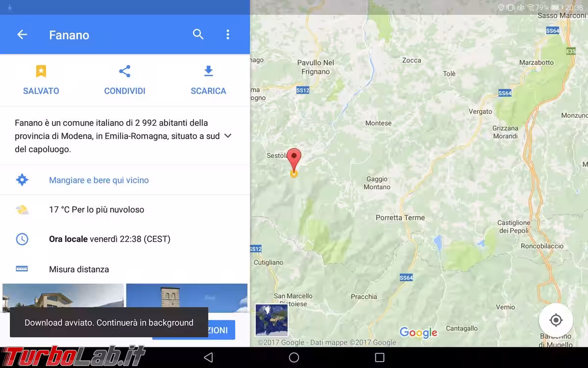Tap the Ora locale time row

pyautogui.click(x=125, y=239)
